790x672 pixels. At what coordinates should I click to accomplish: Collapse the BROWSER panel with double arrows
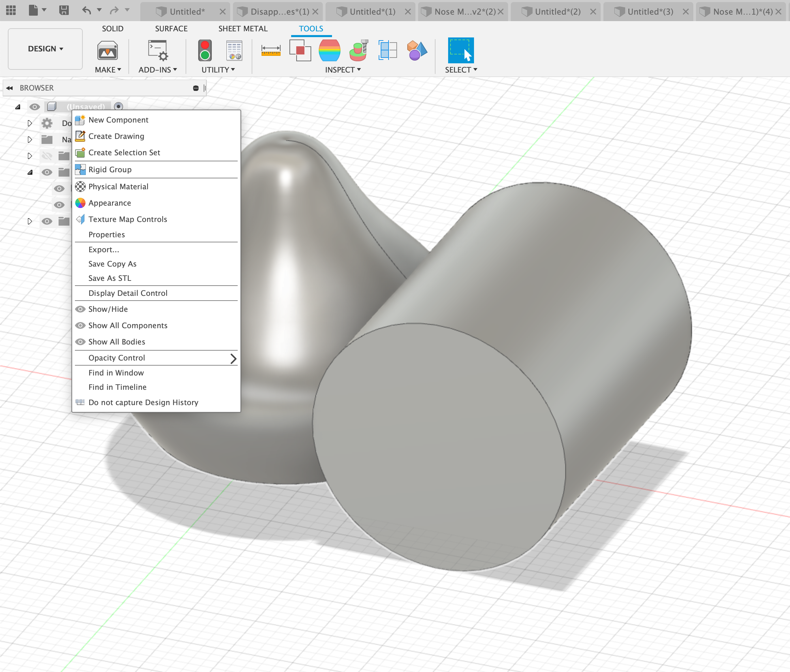pyautogui.click(x=10, y=88)
